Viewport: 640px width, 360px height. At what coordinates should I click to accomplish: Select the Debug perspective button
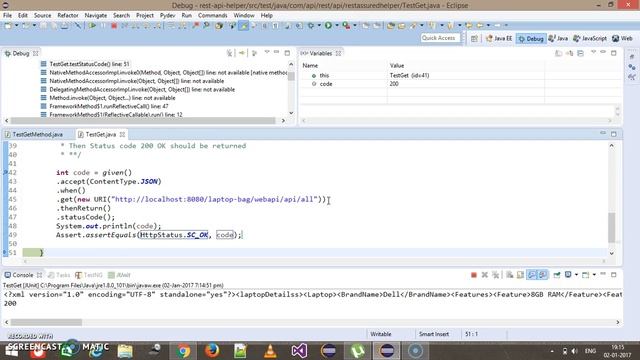(531, 38)
